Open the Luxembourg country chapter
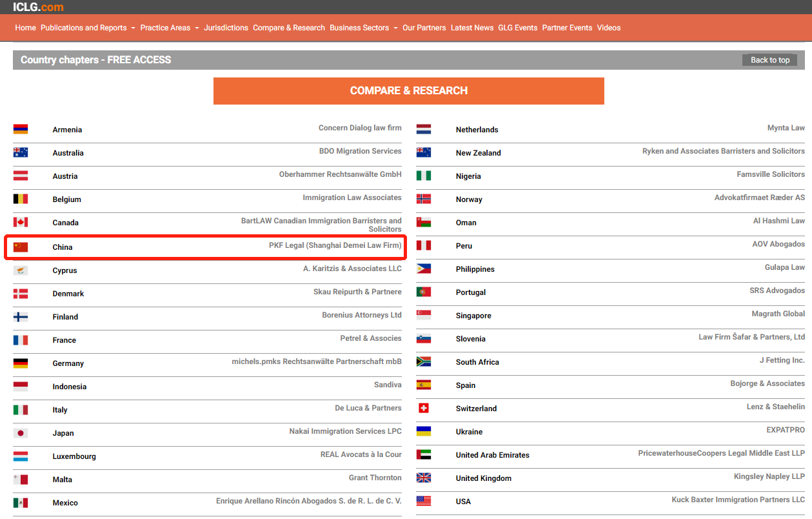Image resolution: width=812 pixels, height=519 pixels. coord(74,456)
